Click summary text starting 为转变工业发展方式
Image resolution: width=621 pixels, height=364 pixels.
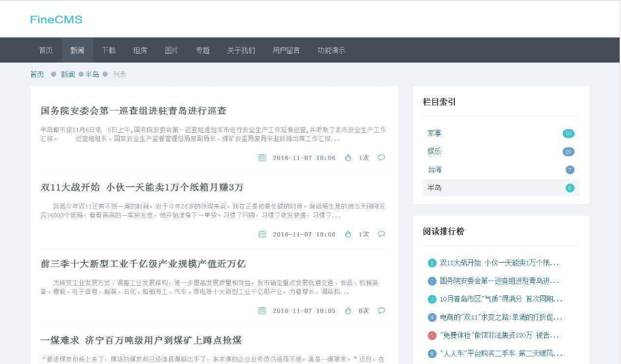tap(210, 287)
